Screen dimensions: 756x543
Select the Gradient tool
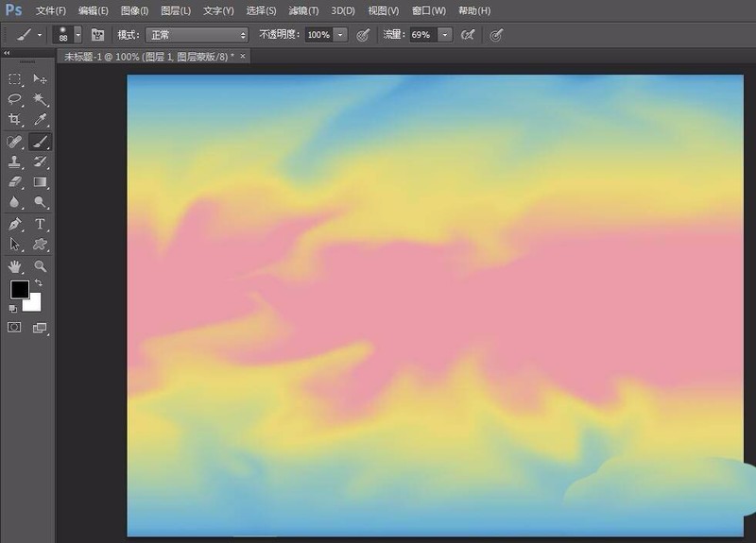click(x=41, y=182)
